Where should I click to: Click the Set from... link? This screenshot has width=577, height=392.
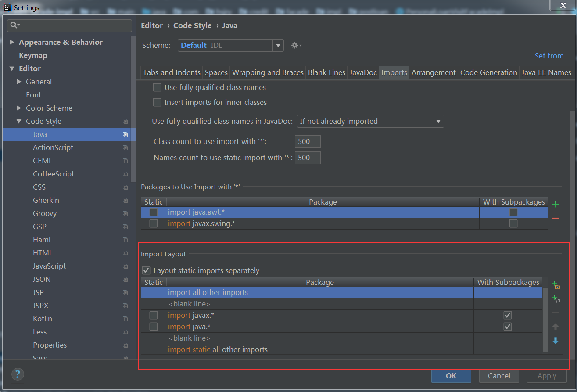552,56
